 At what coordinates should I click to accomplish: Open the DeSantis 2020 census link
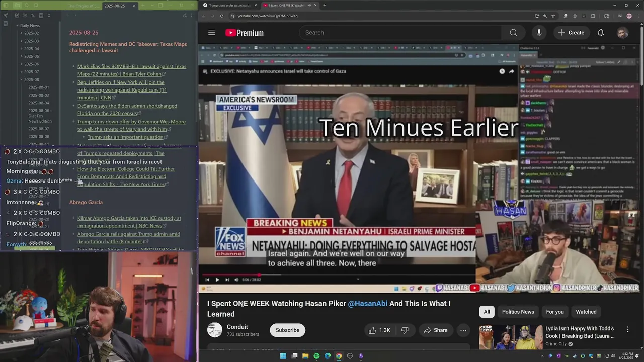point(127,109)
